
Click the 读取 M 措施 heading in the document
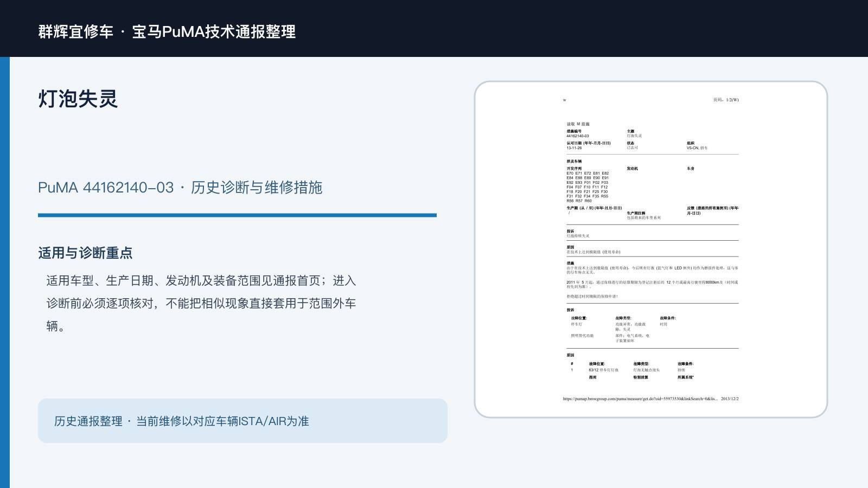coord(578,124)
